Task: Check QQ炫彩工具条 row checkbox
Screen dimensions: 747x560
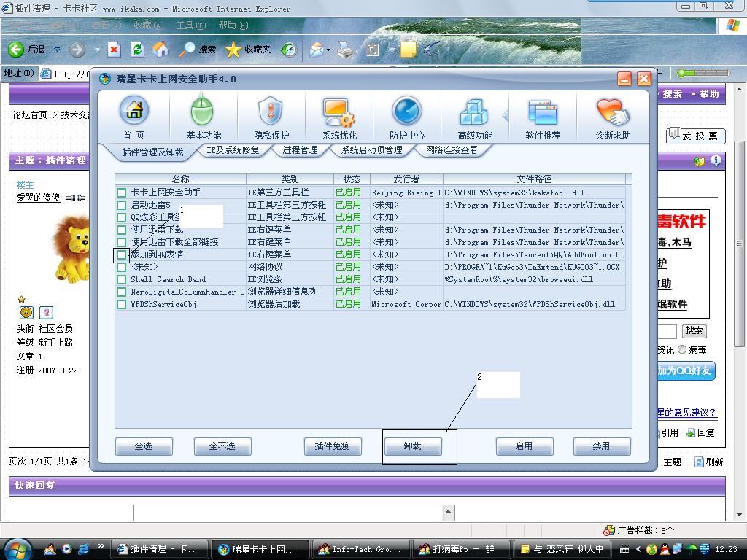Action: pos(122,217)
